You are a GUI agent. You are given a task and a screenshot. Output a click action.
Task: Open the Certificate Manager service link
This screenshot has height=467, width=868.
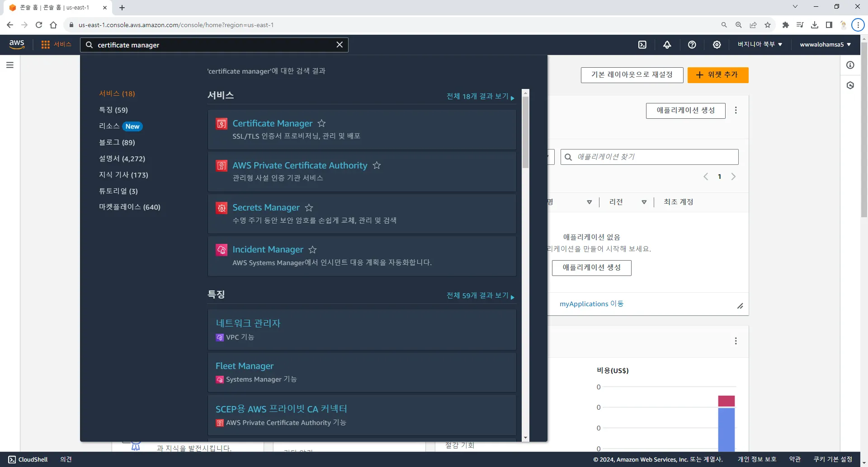click(x=273, y=123)
